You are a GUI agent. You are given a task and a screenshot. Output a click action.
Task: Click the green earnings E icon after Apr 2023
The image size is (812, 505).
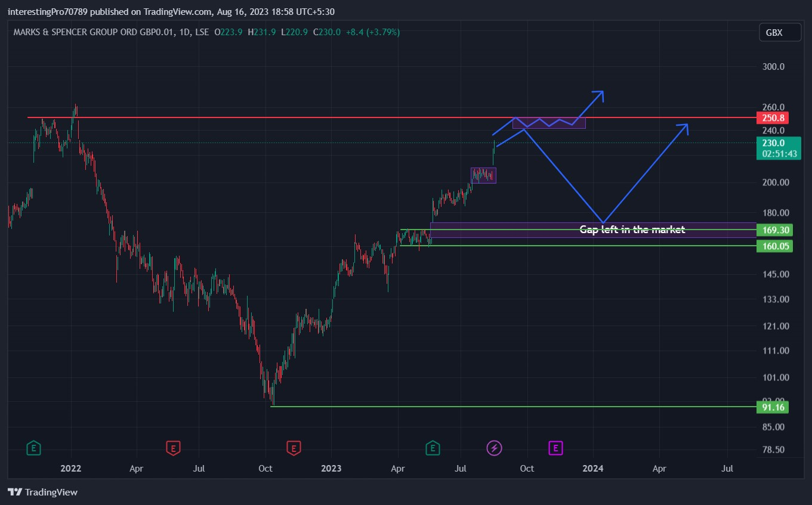pyautogui.click(x=433, y=447)
